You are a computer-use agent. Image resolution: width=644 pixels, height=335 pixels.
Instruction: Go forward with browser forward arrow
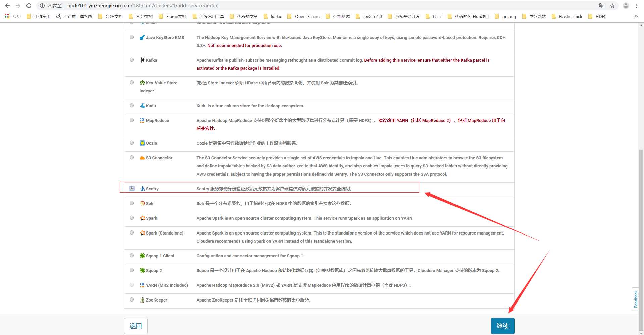click(x=18, y=6)
